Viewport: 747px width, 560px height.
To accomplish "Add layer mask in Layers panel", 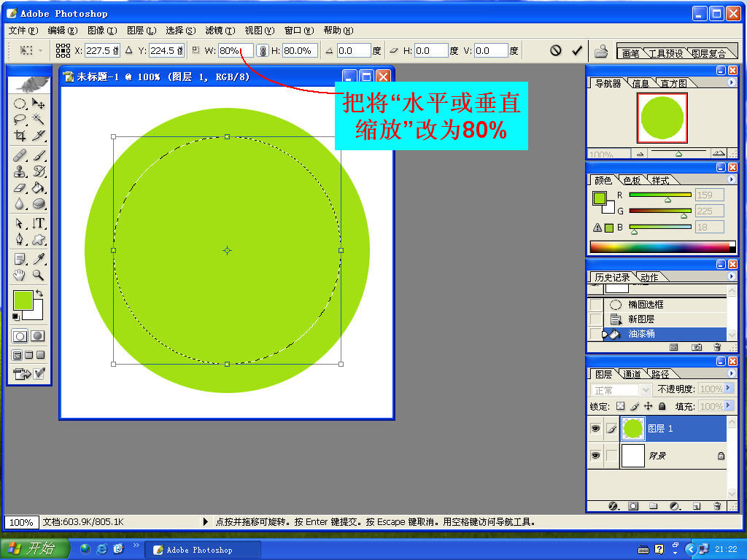I will 633,506.
